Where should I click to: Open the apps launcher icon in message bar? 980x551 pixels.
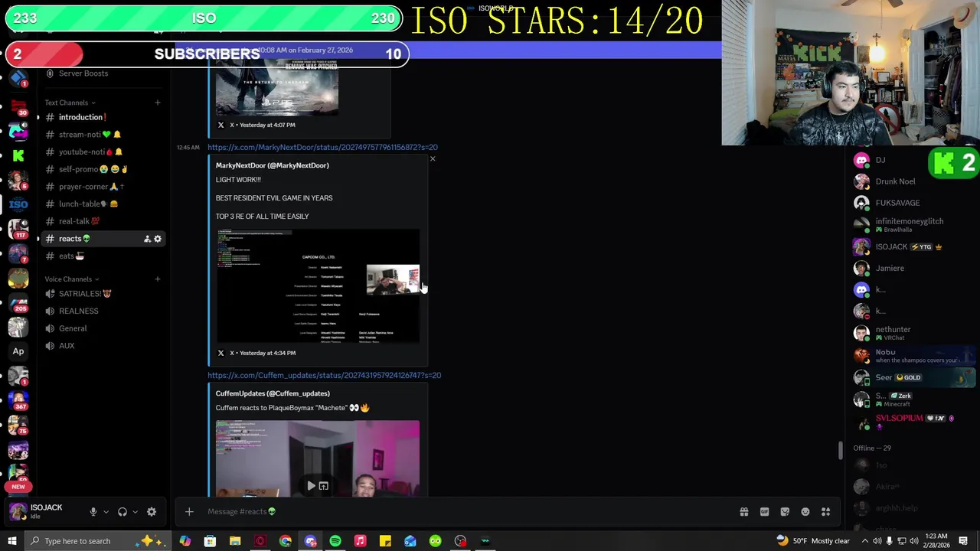pos(826,512)
